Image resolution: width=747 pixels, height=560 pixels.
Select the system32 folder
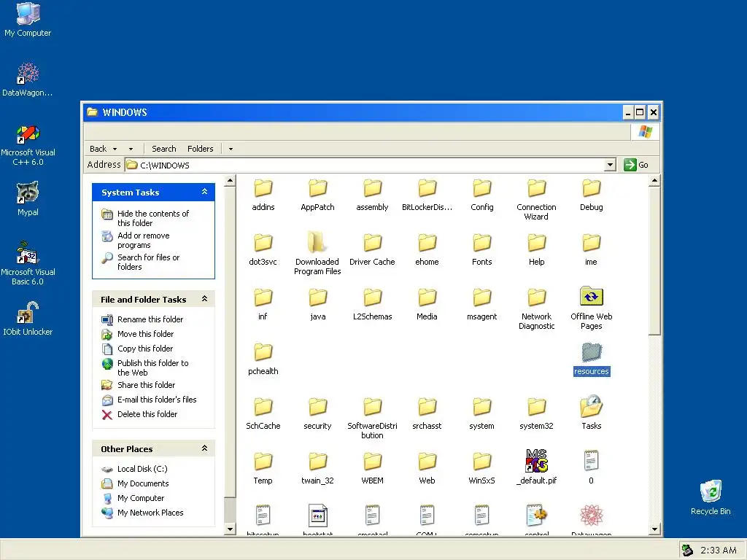click(536, 414)
